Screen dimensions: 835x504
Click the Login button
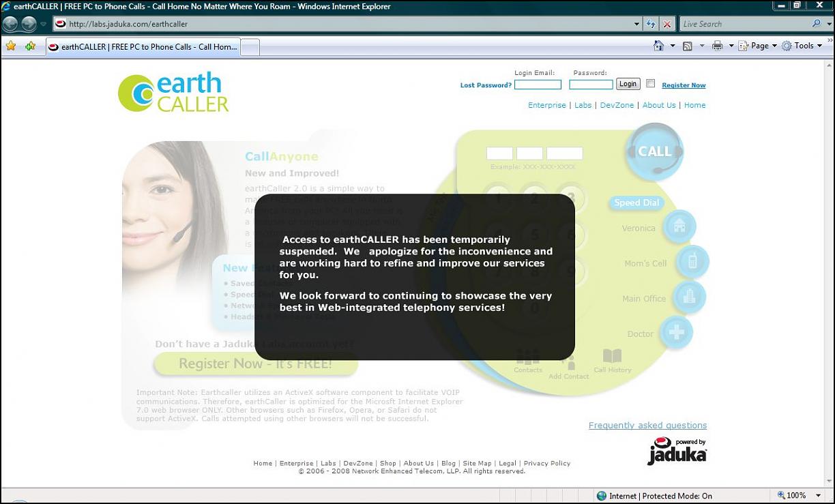[628, 84]
